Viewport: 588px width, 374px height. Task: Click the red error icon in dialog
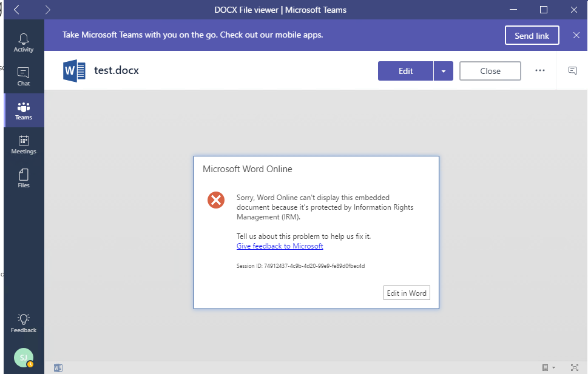(x=216, y=200)
